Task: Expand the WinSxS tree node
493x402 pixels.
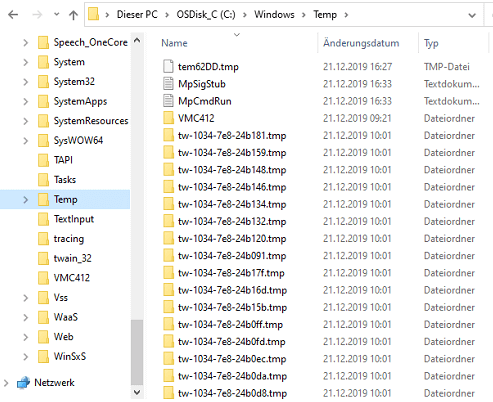Action: click(x=26, y=356)
